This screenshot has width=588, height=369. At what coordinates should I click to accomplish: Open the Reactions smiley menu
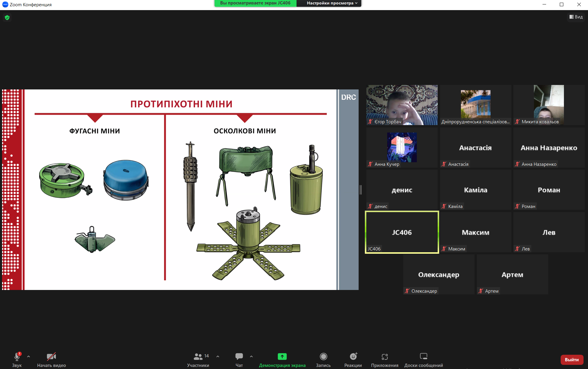[x=353, y=356]
